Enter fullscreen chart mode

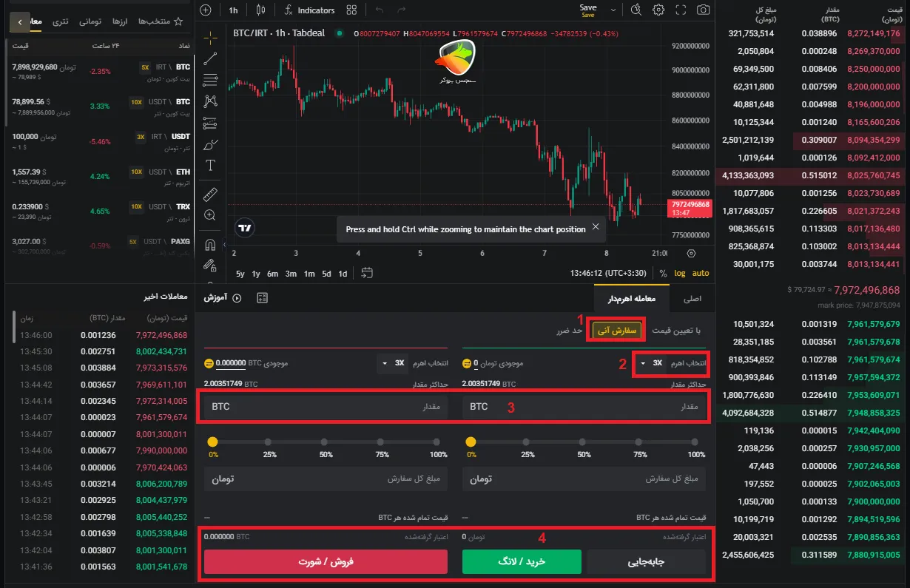point(681,10)
